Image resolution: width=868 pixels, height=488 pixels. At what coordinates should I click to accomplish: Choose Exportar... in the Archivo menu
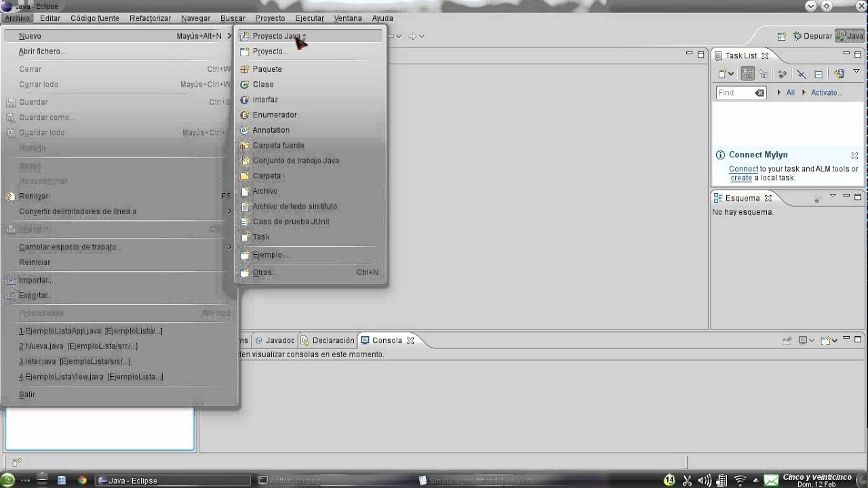(119, 296)
